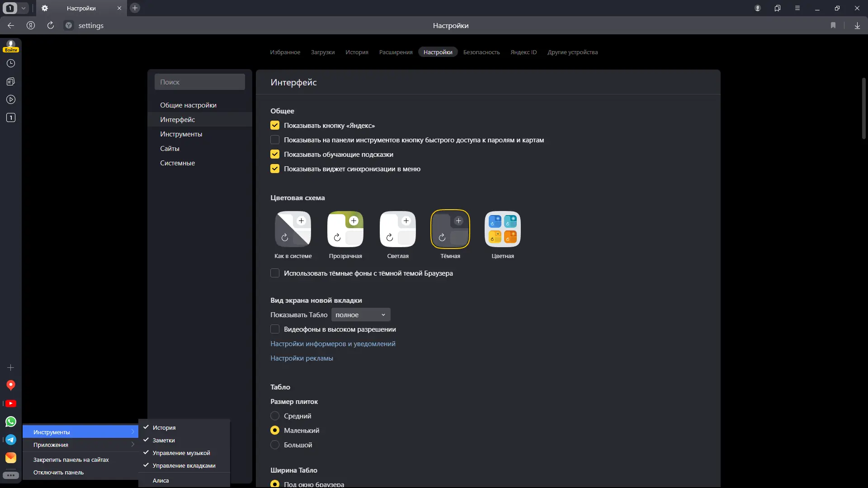The height and width of the screenshot is (488, 868).
Task: Select the 'Средний' tile size radio
Action: (275, 416)
